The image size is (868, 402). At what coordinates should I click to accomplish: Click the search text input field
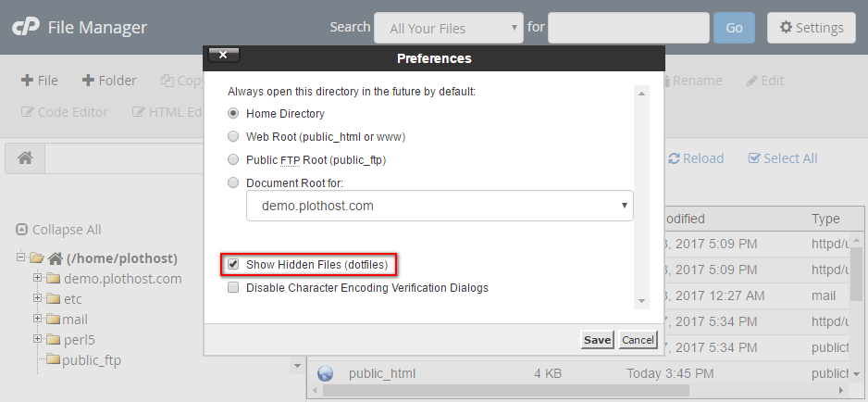click(628, 28)
